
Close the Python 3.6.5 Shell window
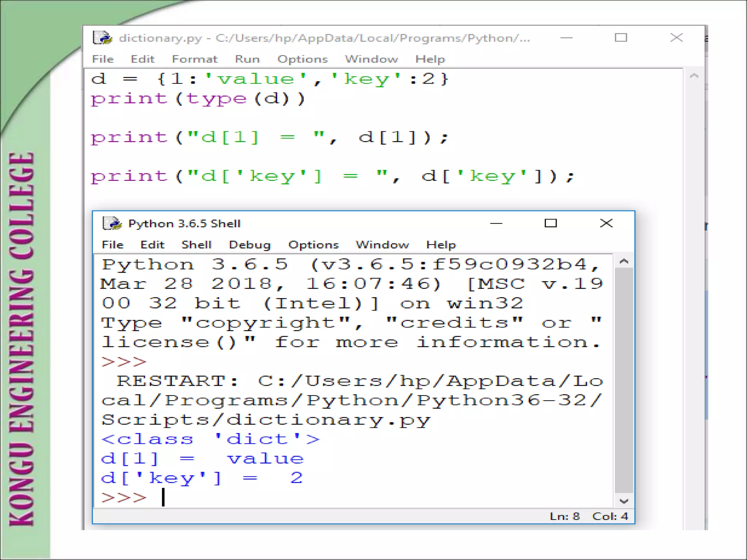pos(606,223)
